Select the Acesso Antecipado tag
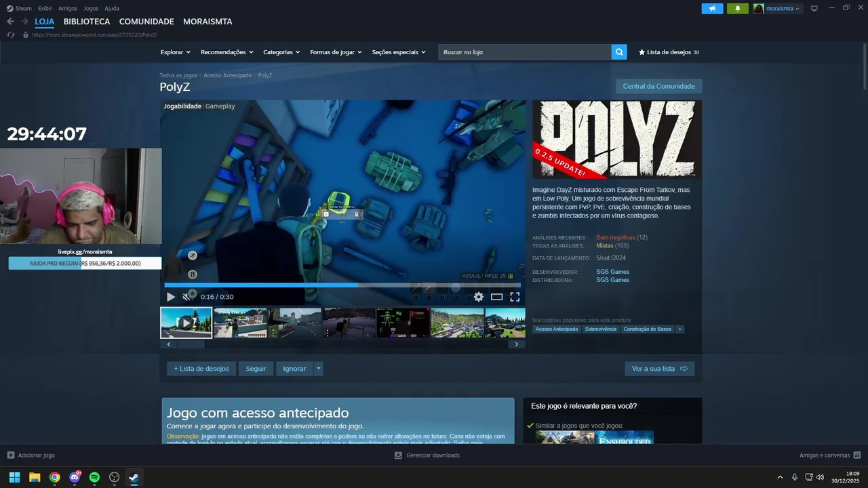 pyautogui.click(x=557, y=329)
